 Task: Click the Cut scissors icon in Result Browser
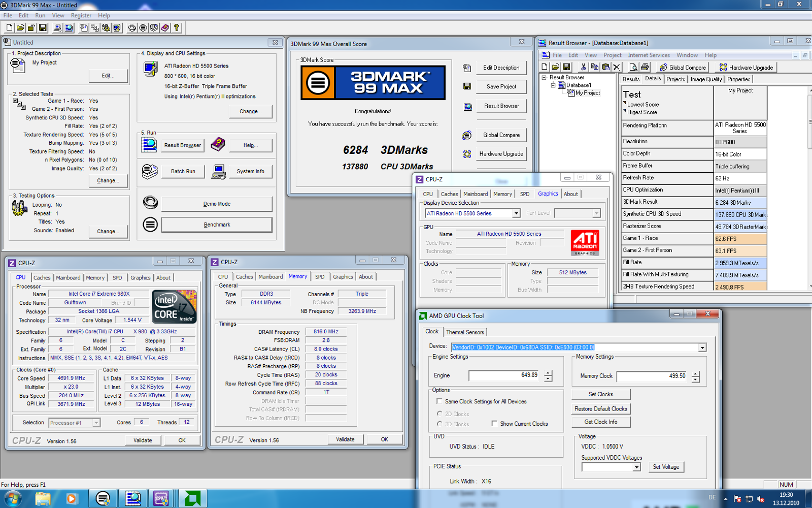pos(583,67)
